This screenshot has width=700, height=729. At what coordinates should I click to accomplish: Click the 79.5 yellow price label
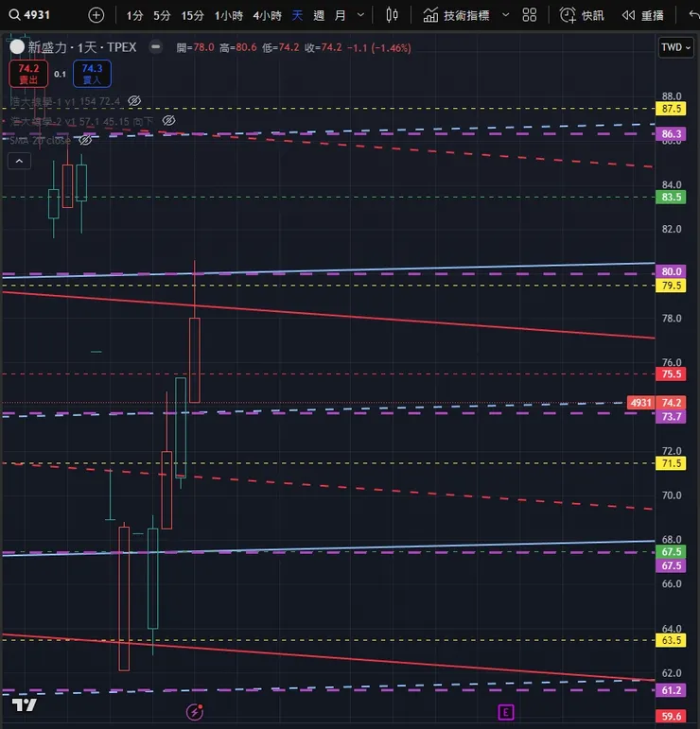coord(671,286)
